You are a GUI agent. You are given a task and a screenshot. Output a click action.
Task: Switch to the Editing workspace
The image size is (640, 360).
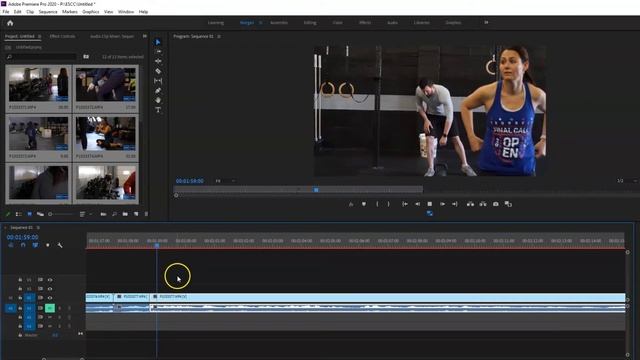310,23
